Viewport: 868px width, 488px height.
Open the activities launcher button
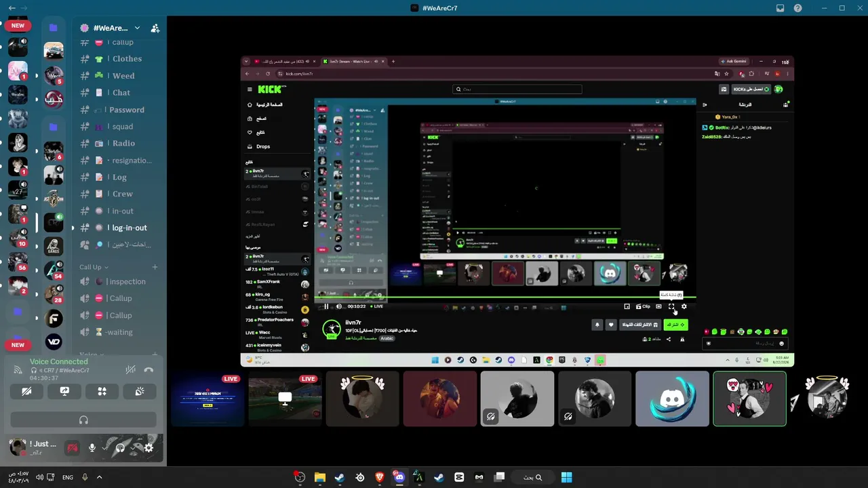[x=102, y=391]
